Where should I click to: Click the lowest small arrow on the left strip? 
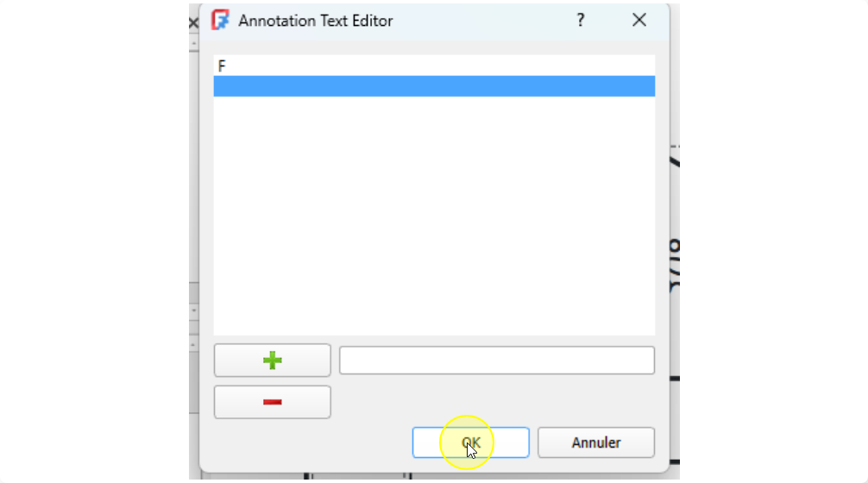(x=194, y=344)
